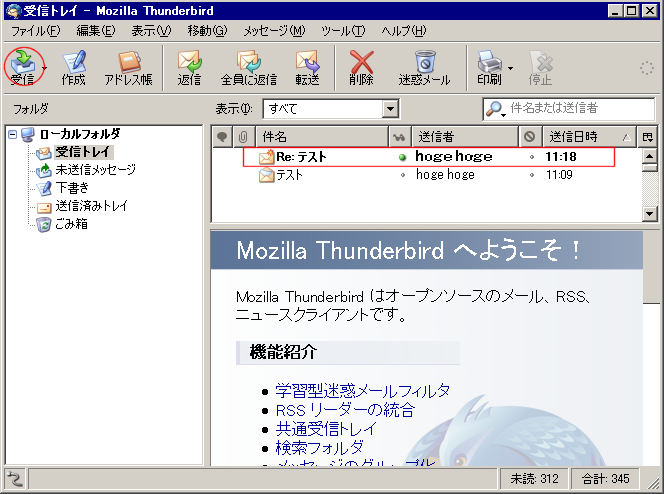Collapse the ローカルフォルダ tree node
664x494 pixels.
click(13, 135)
